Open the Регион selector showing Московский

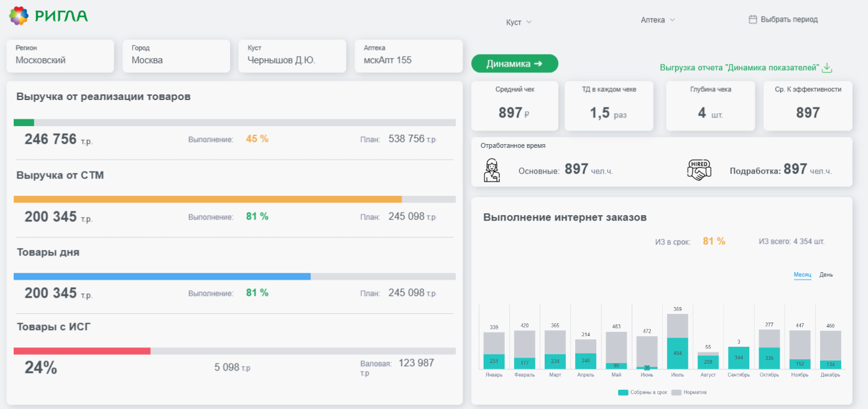[60, 56]
